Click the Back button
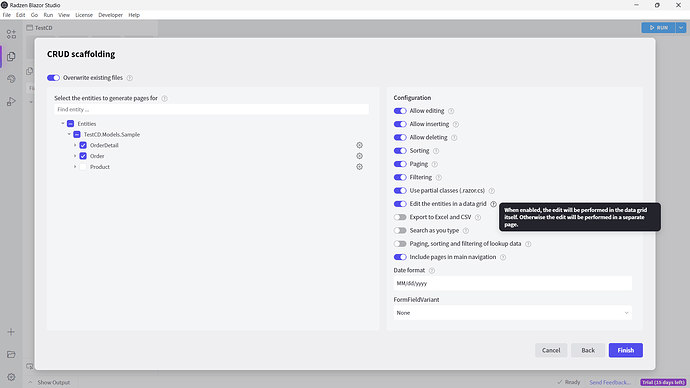 pyautogui.click(x=588, y=350)
